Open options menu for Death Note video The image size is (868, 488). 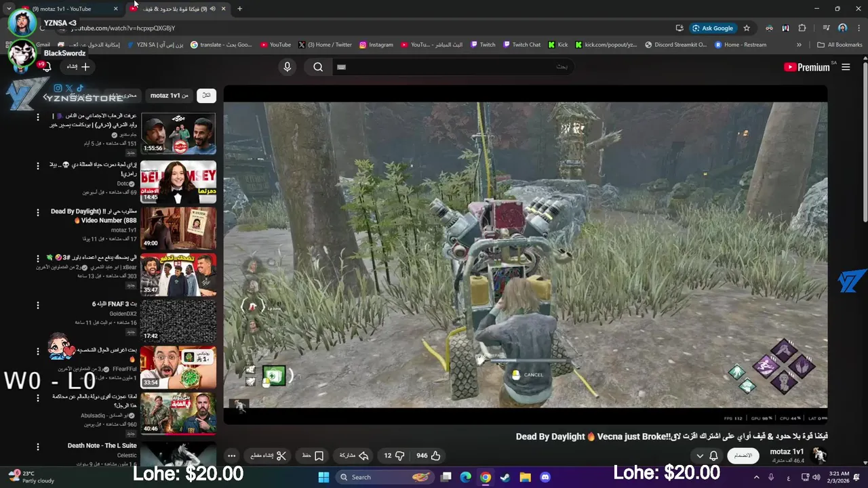(x=38, y=447)
